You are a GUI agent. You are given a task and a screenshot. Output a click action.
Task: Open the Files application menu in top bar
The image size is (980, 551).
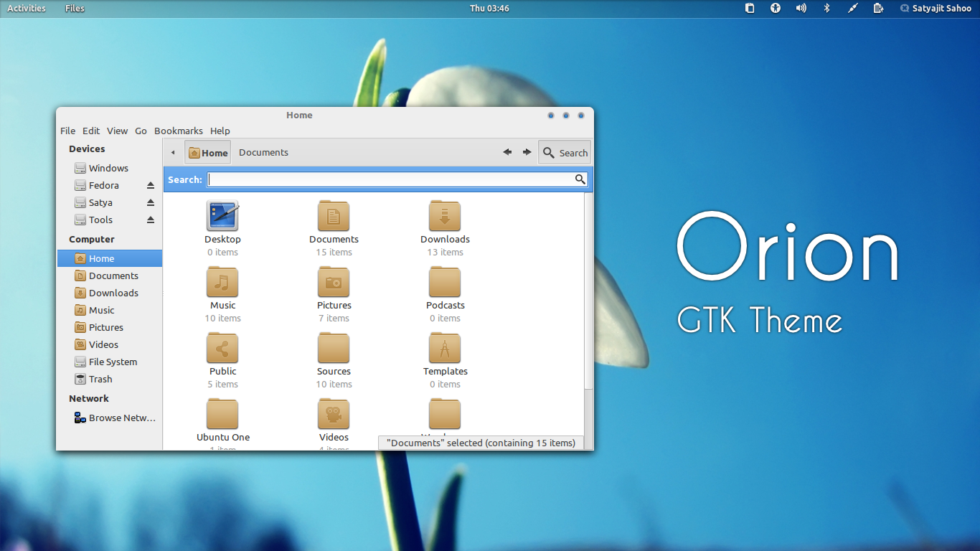pyautogui.click(x=75, y=9)
